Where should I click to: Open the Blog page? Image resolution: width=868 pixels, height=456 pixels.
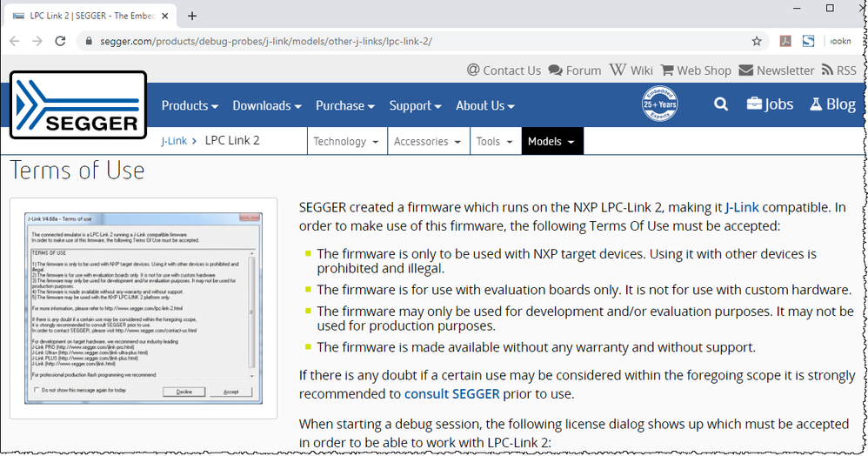(x=832, y=104)
